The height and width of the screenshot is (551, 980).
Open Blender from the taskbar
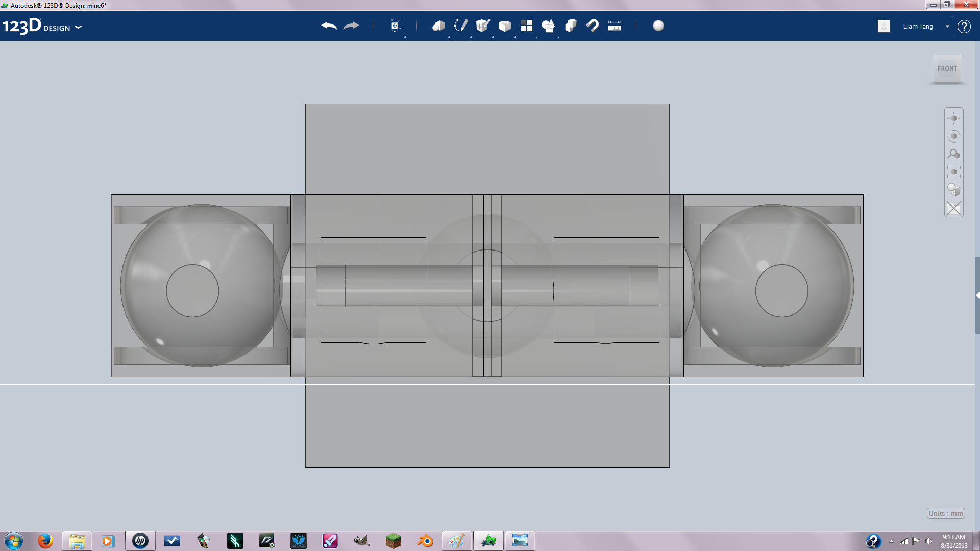tap(425, 541)
